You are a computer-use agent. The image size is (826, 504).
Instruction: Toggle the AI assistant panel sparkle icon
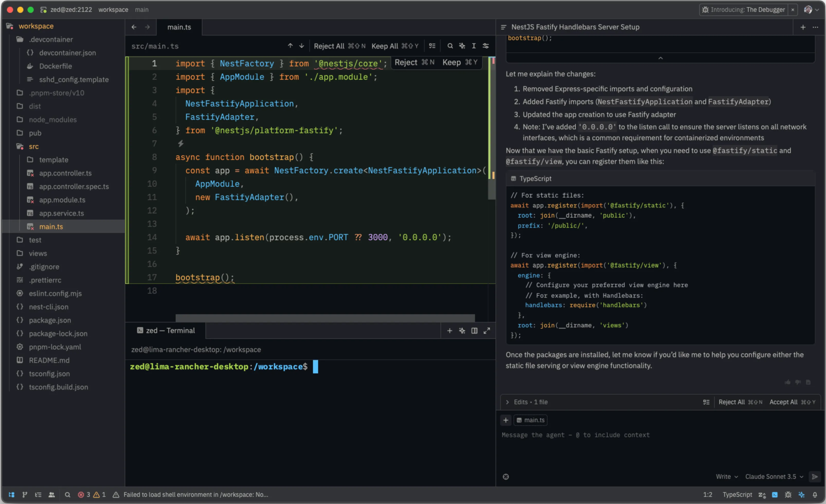(x=802, y=495)
